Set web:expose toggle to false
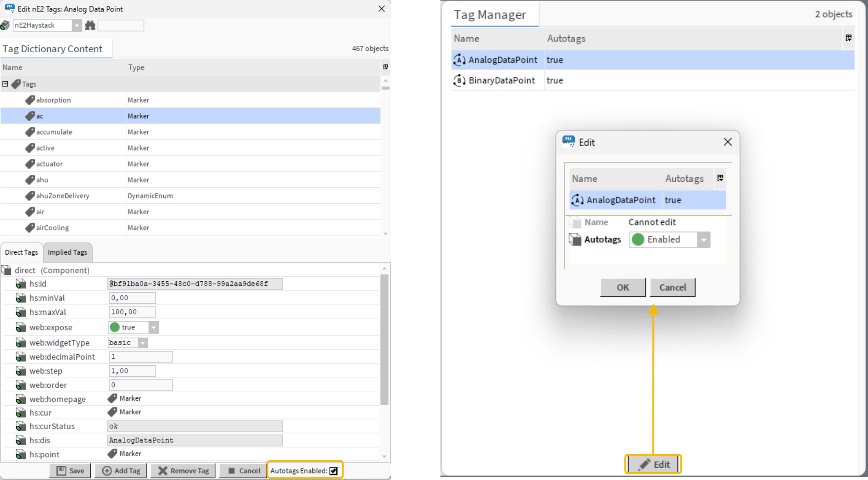 pos(154,327)
